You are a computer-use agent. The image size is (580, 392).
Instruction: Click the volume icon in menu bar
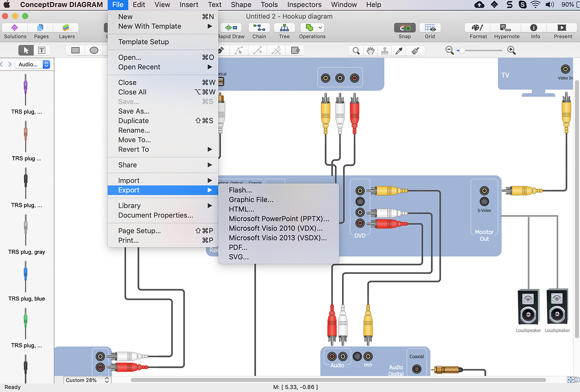point(550,5)
